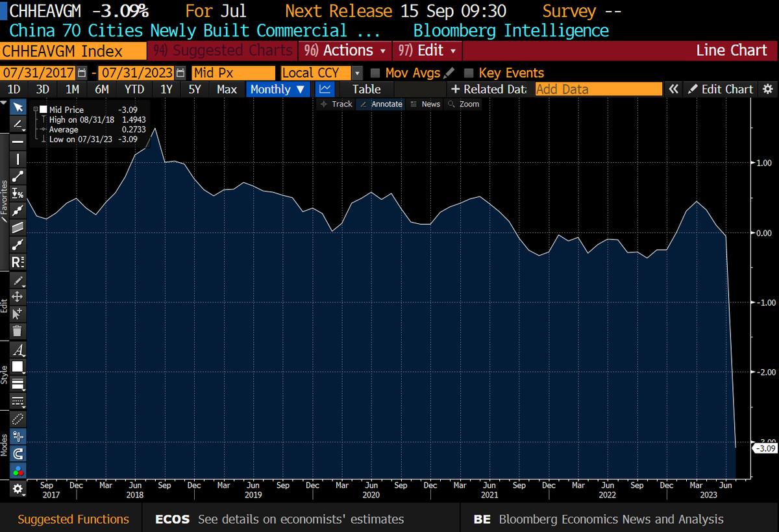Open the start date calendar picker
The image size is (779, 532).
(x=82, y=73)
